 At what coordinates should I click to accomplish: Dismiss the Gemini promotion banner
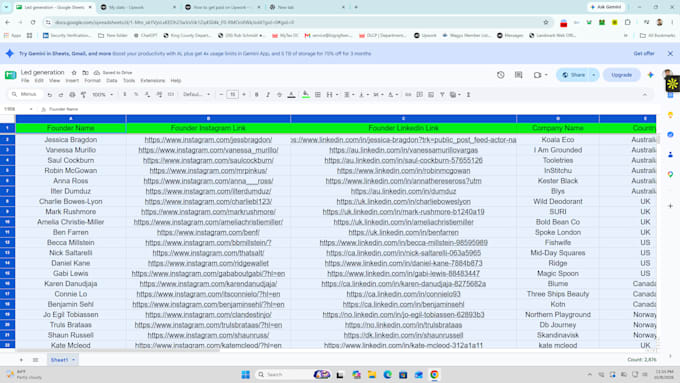click(x=670, y=54)
